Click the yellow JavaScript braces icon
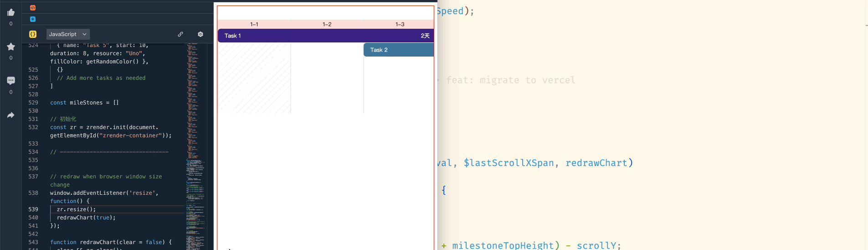 pyautogui.click(x=33, y=34)
